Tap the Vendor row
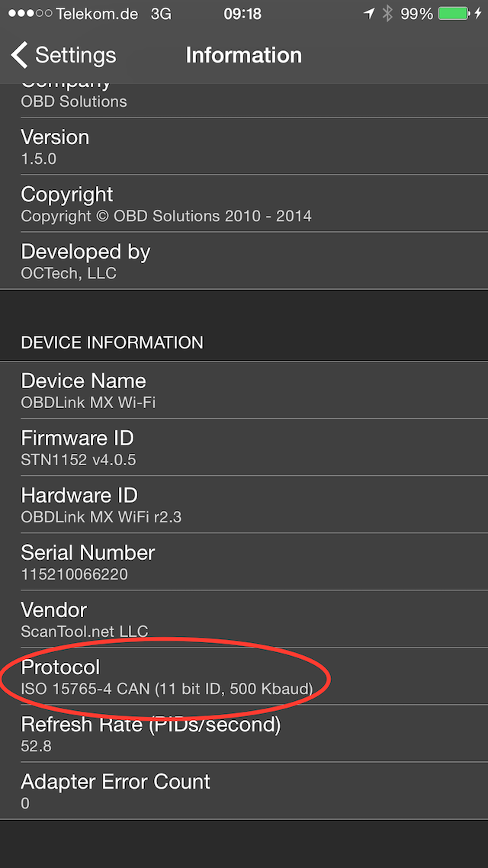488x868 pixels. pos(244,619)
